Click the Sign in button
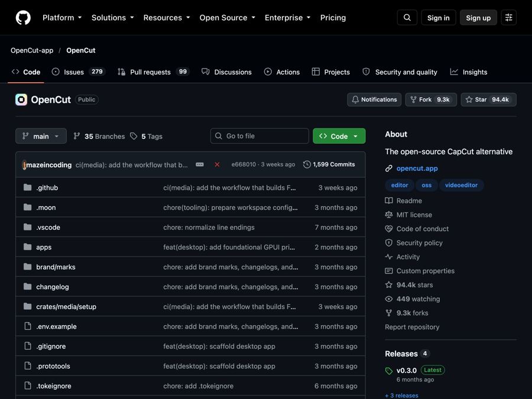532x399 pixels. pyautogui.click(x=439, y=18)
